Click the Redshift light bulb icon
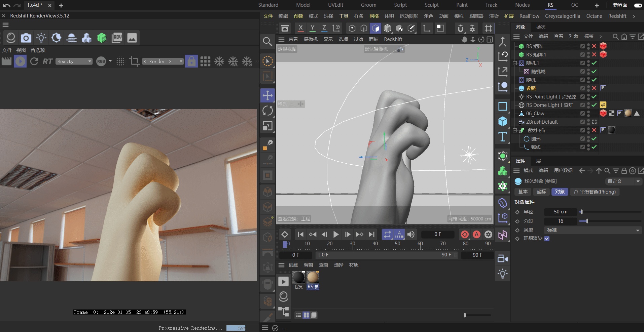Screen dimensions: 644x332 tap(41, 38)
